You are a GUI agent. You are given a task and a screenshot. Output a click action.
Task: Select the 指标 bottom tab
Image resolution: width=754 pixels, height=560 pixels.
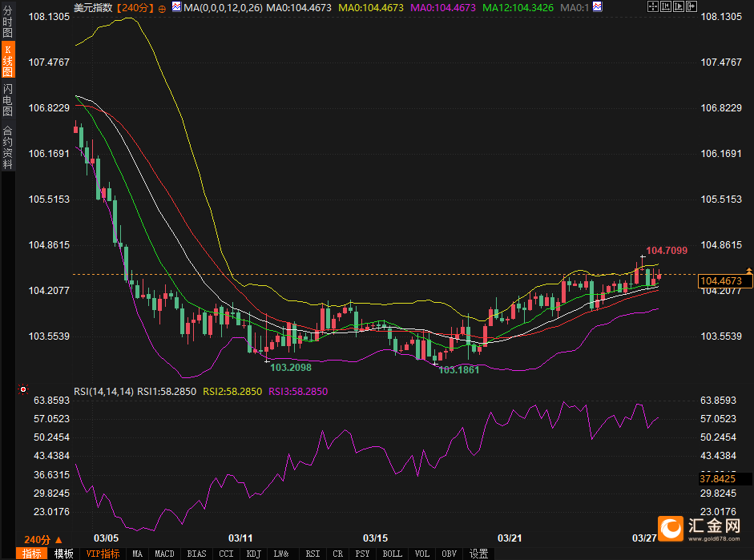pyautogui.click(x=32, y=554)
